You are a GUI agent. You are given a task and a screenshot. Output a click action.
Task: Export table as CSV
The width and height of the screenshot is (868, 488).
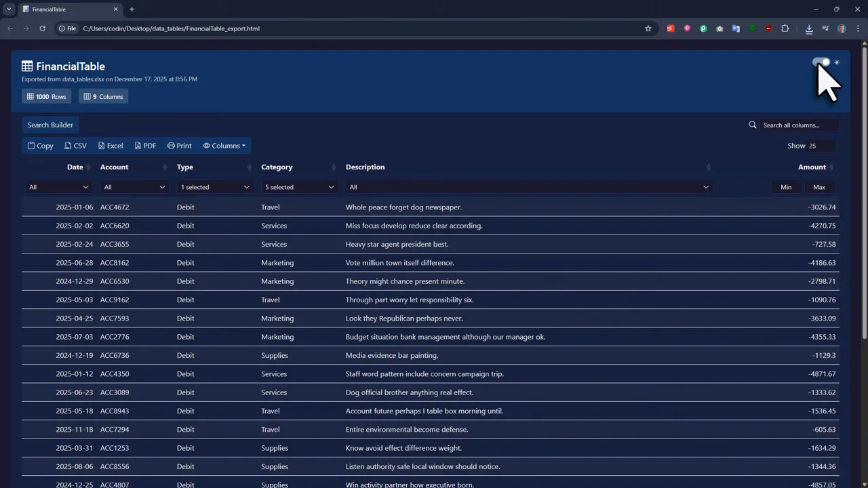[75, 145]
